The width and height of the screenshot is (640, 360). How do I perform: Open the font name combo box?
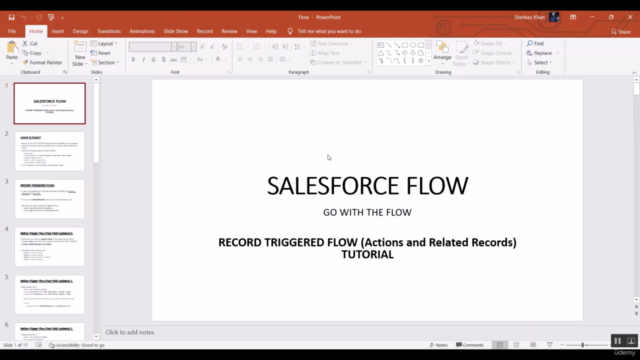(153, 47)
